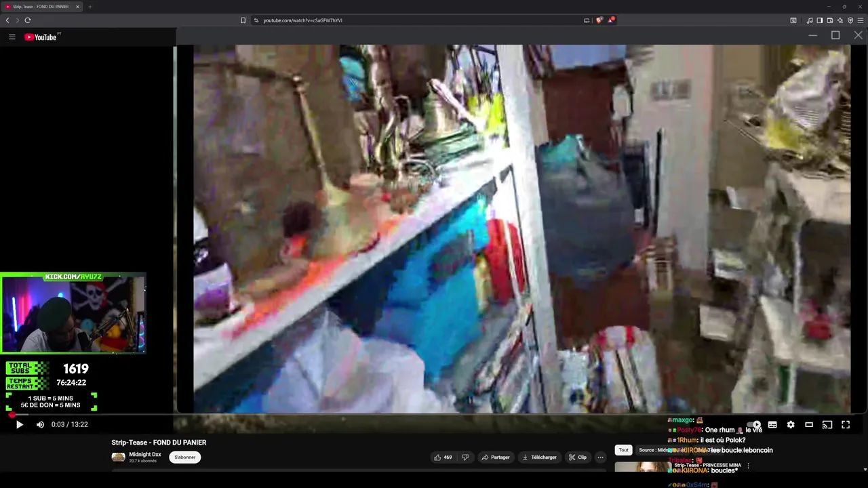Dislike the video
The image size is (868, 488).
pyautogui.click(x=465, y=457)
